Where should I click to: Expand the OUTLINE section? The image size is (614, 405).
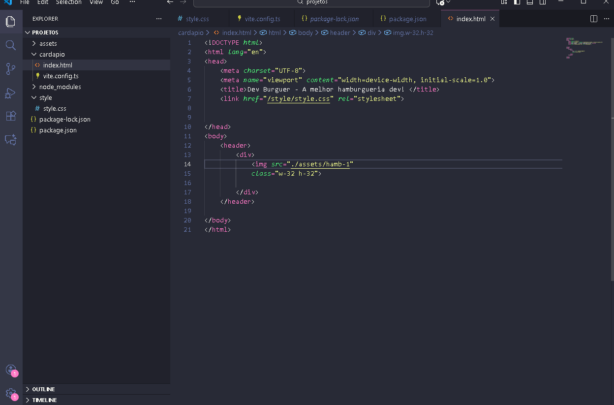(x=43, y=388)
